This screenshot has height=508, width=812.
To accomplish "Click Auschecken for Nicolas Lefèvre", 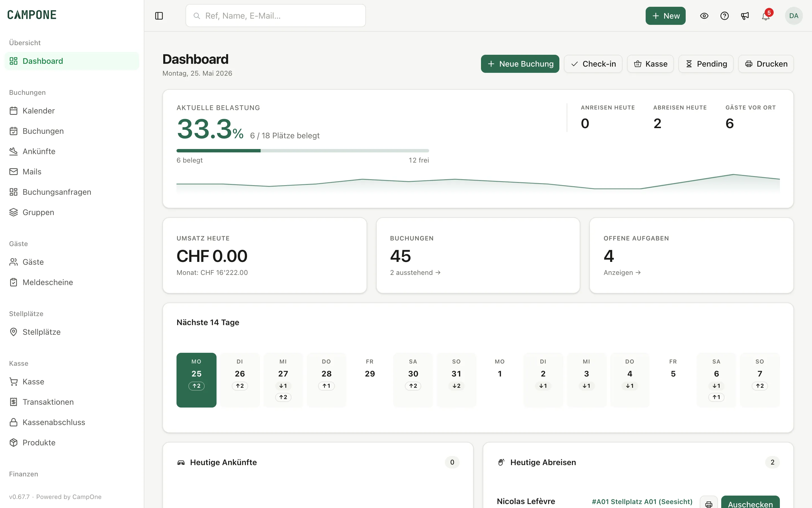I will (x=750, y=503).
